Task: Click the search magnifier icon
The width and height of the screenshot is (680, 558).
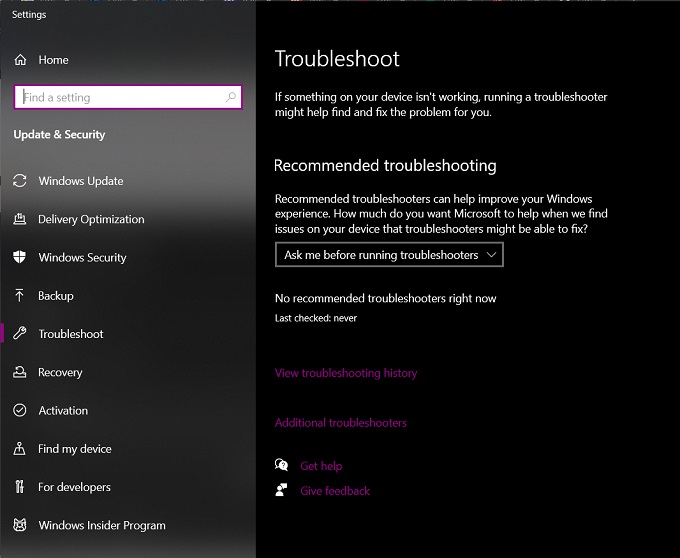Action: [231, 97]
